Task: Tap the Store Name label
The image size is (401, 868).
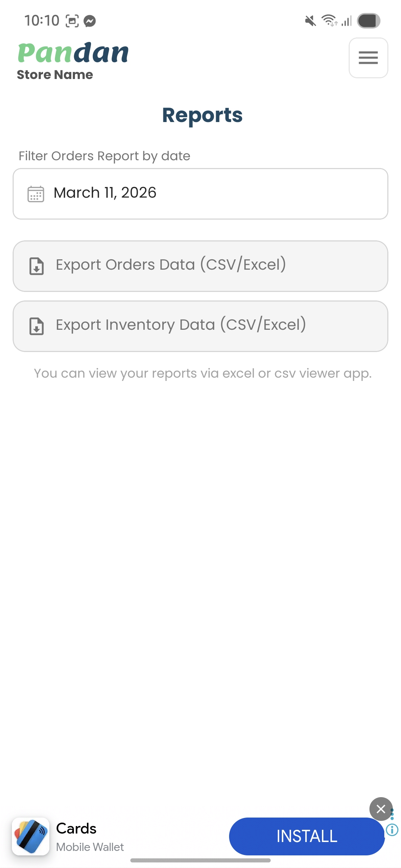Action: (55, 75)
